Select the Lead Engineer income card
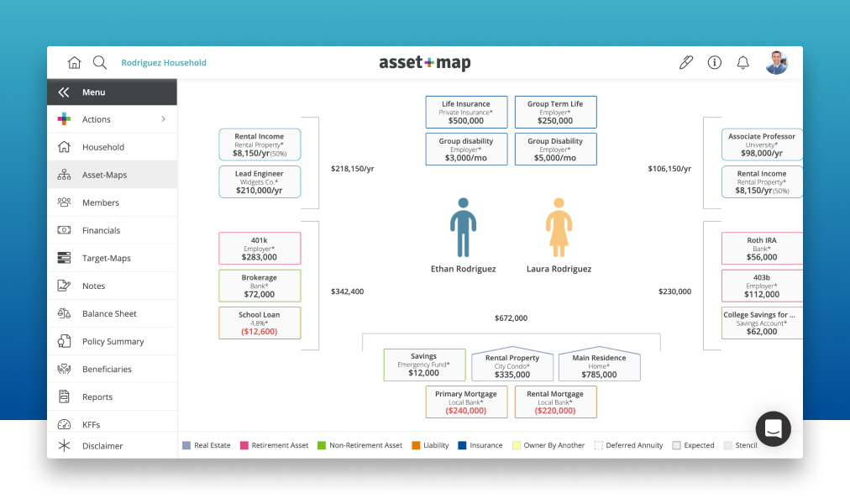 (x=260, y=181)
